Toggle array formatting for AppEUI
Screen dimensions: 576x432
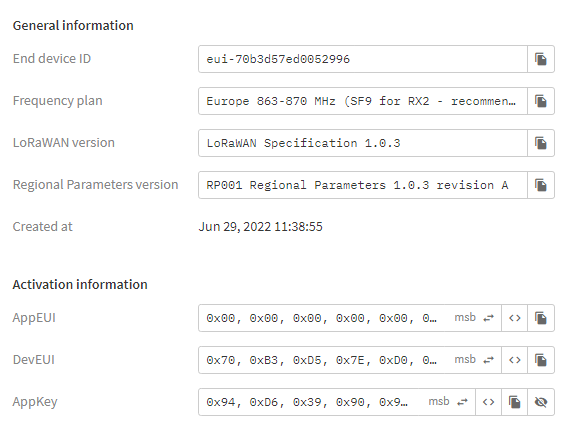515,318
